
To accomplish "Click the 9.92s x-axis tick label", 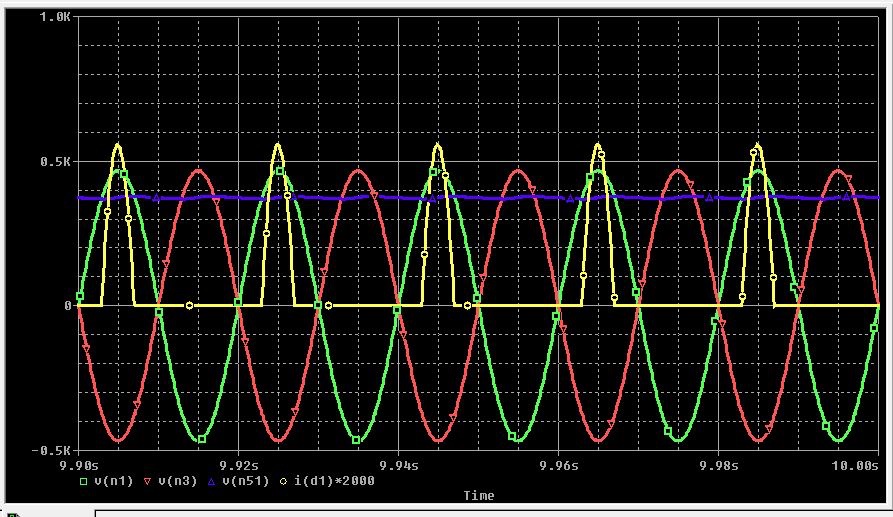I will (x=238, y=466).
